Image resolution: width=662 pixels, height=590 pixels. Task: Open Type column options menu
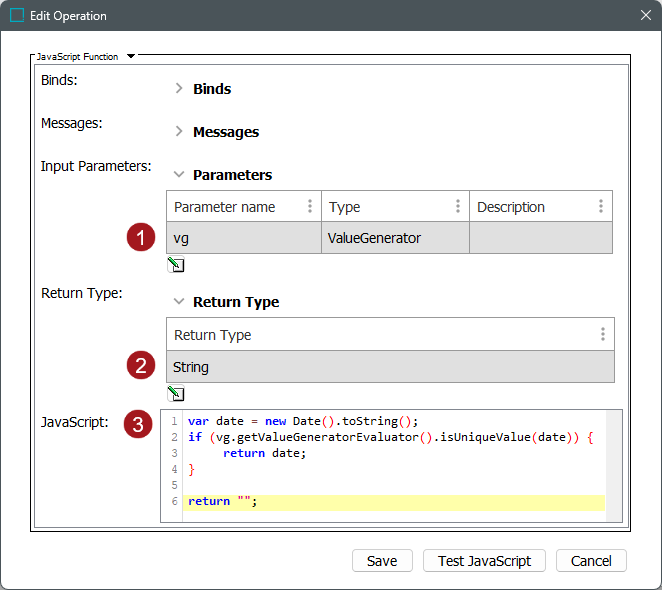click(458, 207)
